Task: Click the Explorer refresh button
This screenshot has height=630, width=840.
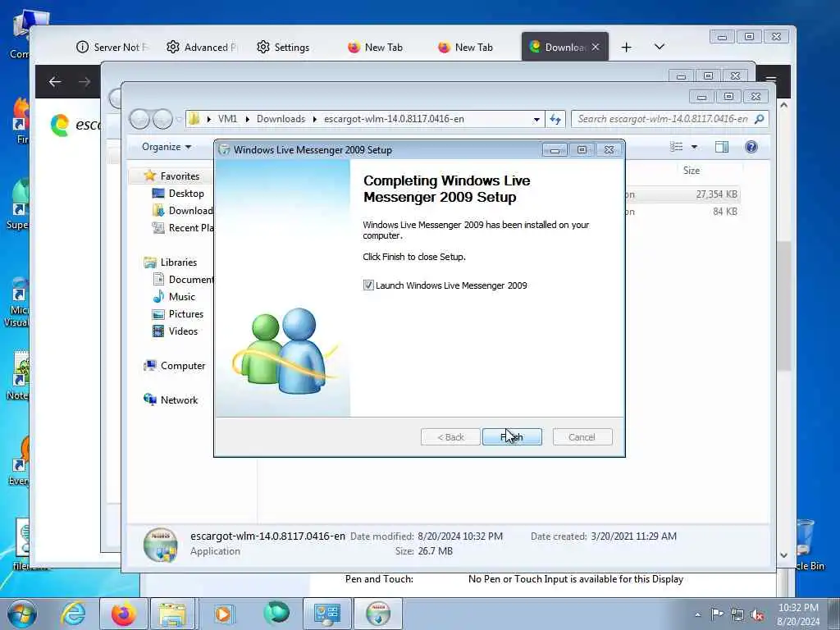Action: pos(555,119)
